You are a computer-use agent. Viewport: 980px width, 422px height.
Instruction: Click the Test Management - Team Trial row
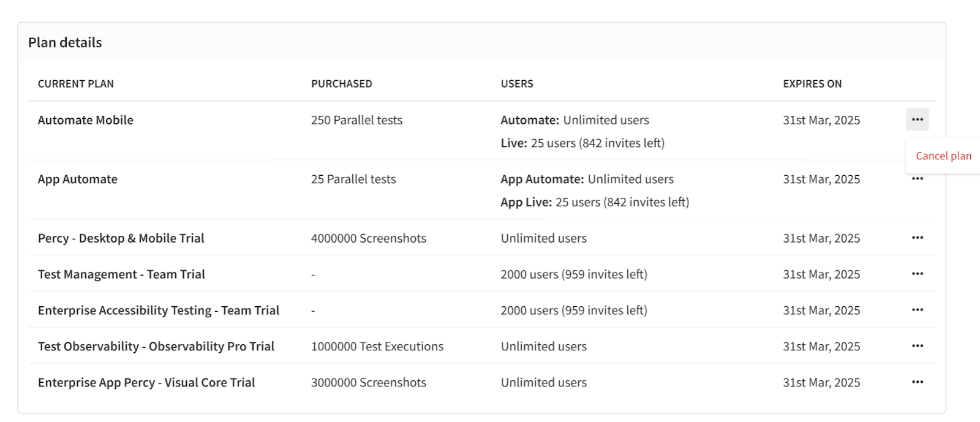click(121, 274)
